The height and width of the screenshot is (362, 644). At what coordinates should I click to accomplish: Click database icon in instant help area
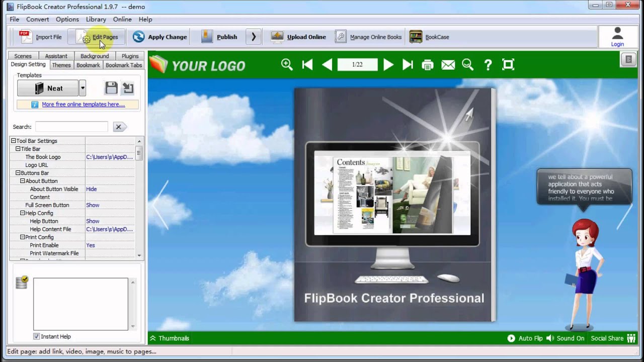point(22,282)
